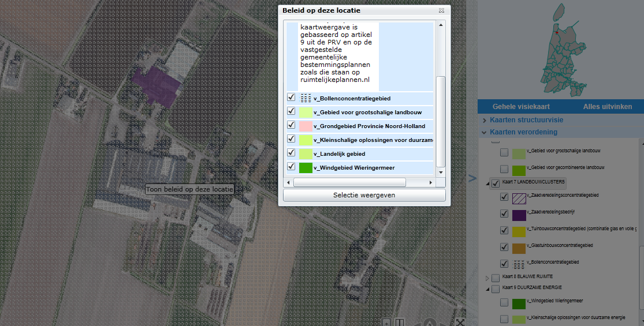Close the 'Beleid op deze locatie' dialog

click(441, 10)
